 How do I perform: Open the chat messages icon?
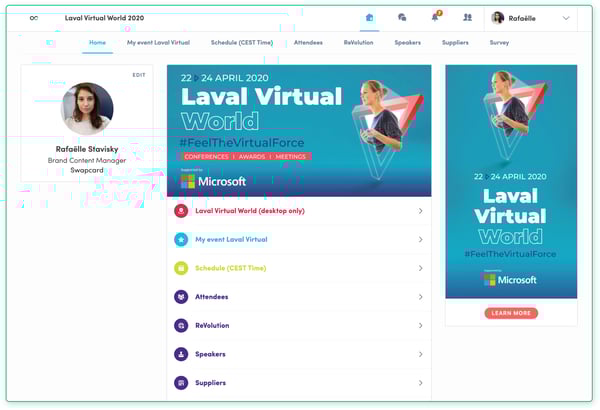[x=402, y=18]
